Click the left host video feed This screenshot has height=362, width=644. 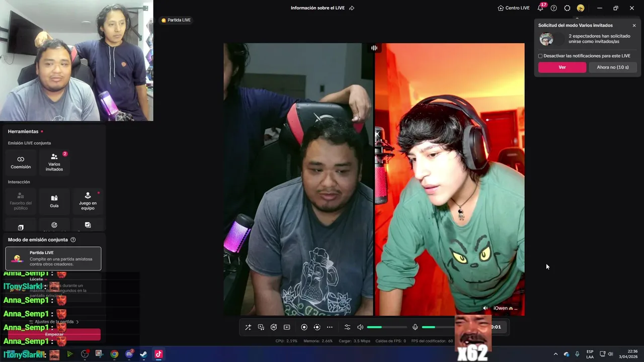pos(298,179)
